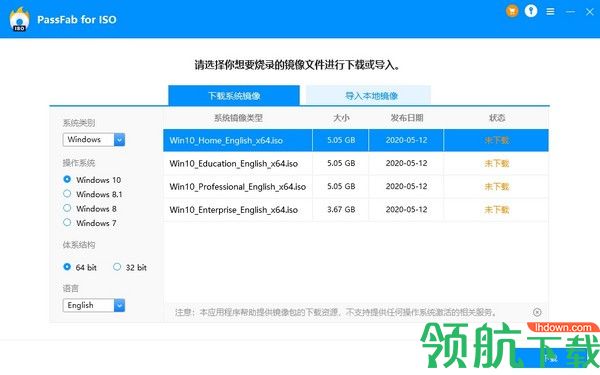Select the Windows 7 radio button

coord(67,222)
